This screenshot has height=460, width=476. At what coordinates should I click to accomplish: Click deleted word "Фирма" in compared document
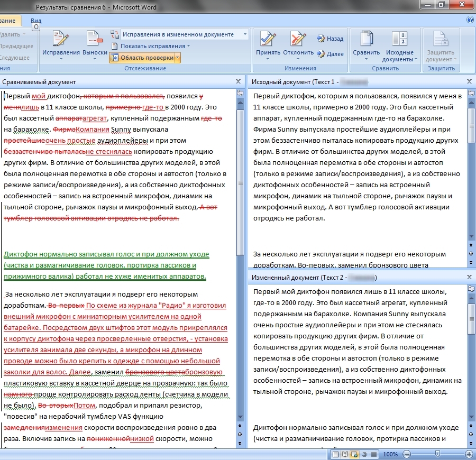pos(65,130)
